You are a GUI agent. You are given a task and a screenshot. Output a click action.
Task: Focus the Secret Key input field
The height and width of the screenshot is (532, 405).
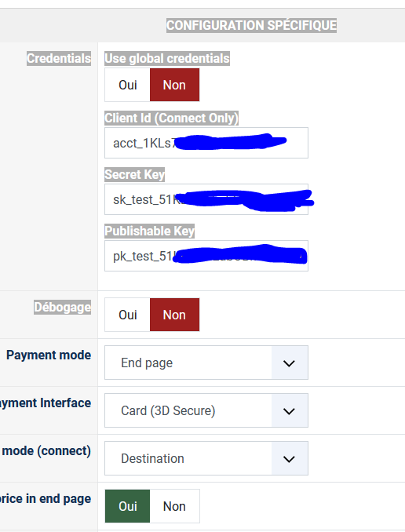(x=206, y=199)
